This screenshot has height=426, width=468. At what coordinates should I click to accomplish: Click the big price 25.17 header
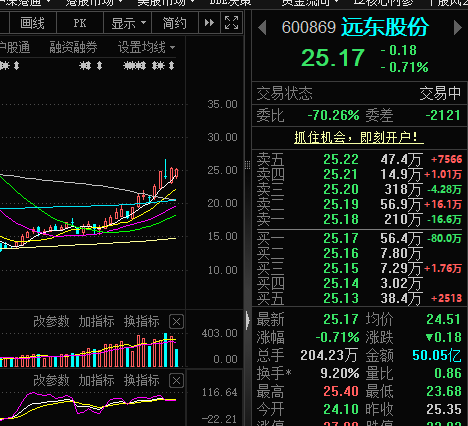[333, 58]
